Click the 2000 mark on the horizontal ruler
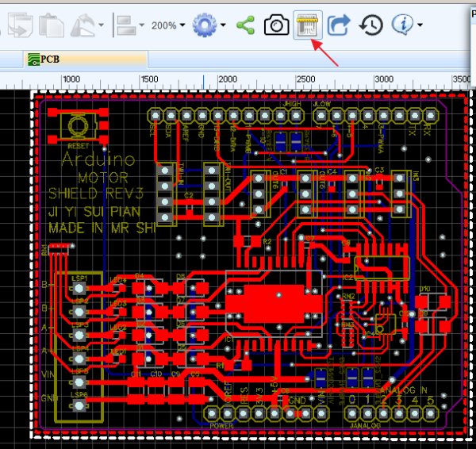 click(228, 79)
